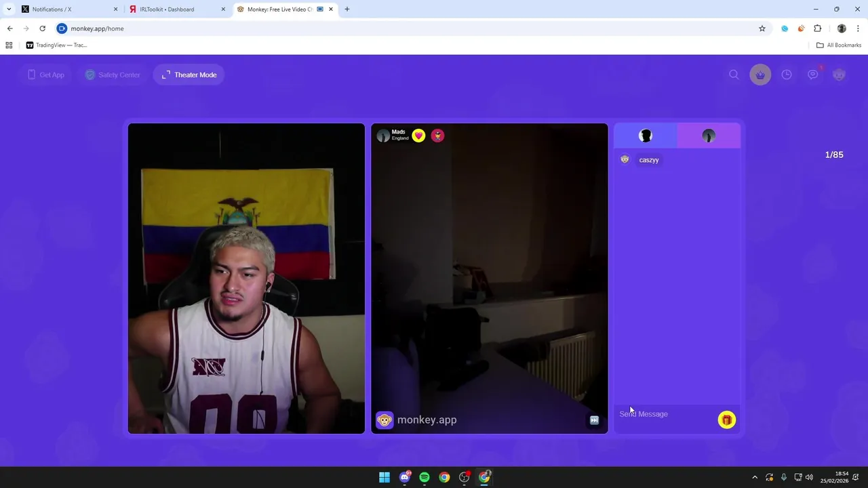Open the apps grid in bookmarks bar
The image size is (868, 488).
pos(9,45)
